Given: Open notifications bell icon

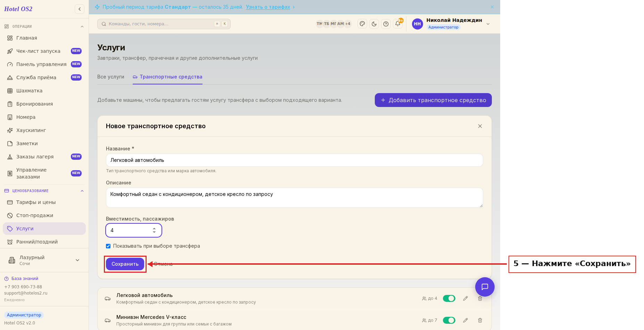Looking at the screenshot, I should tap(398, 24).
